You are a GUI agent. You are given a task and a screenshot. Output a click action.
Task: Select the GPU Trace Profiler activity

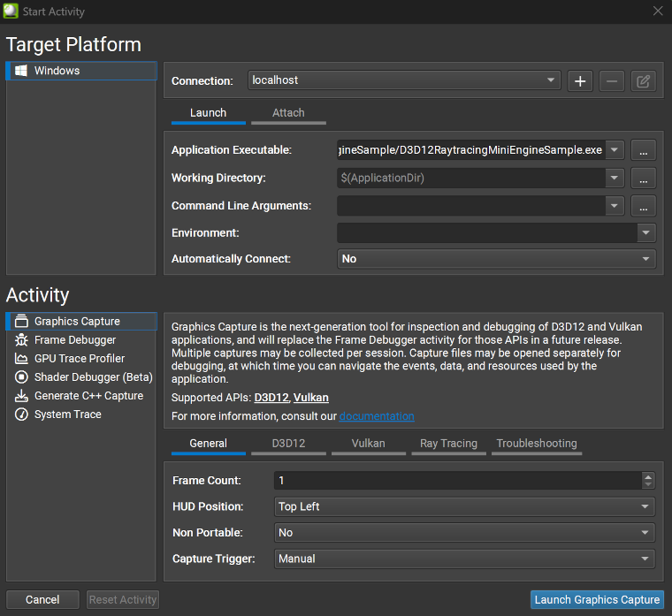coord(79,359)
